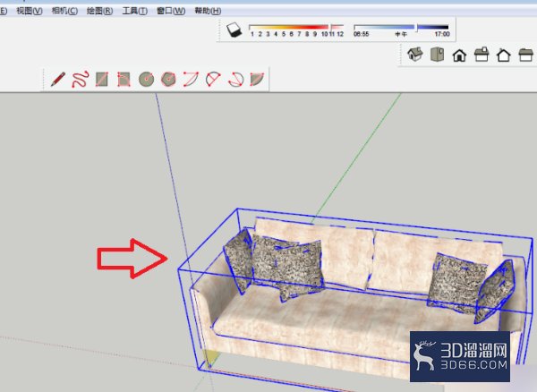The image size is (537, 392).
Task: Select the Line pencil tool
Action: (x=58, y=79)
